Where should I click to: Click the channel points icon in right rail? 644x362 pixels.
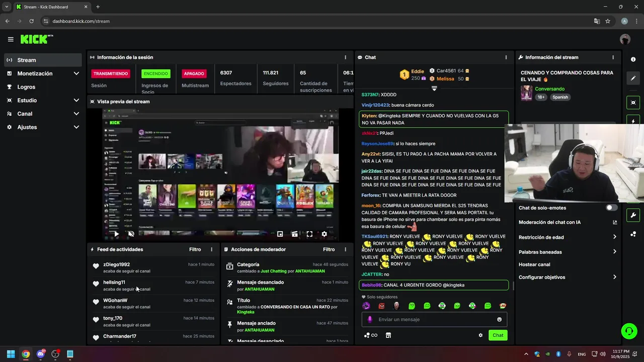[x=633, y=234]
